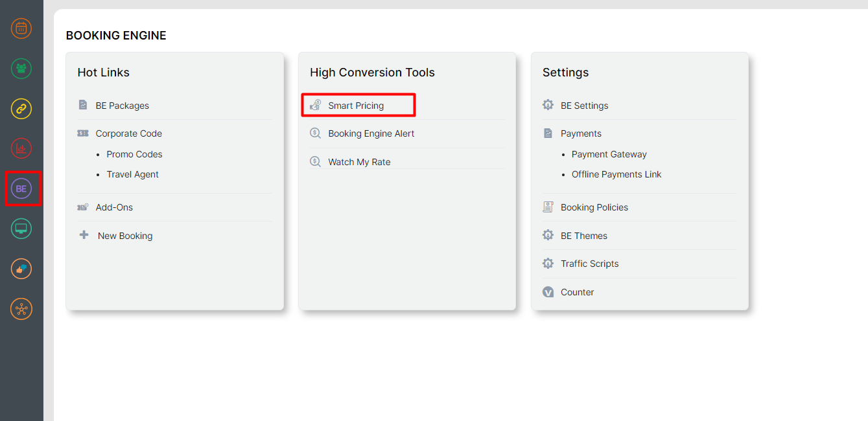Open the orange network nodes sidebar icon
This screenshot has height=421, width=868.
21,309
